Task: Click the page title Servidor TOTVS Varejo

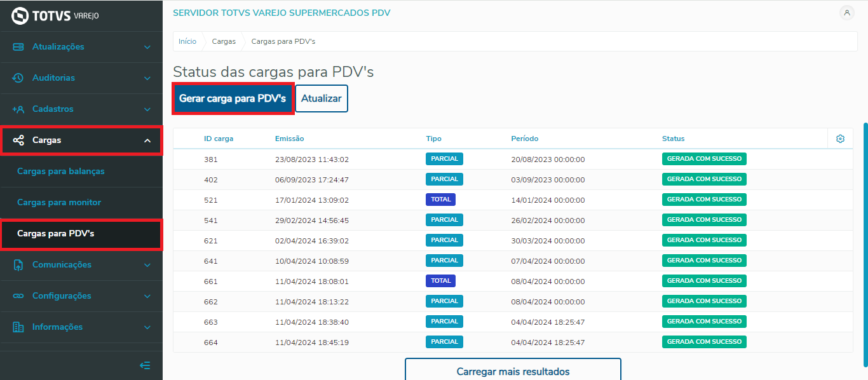Action: [x=281, y=13]
